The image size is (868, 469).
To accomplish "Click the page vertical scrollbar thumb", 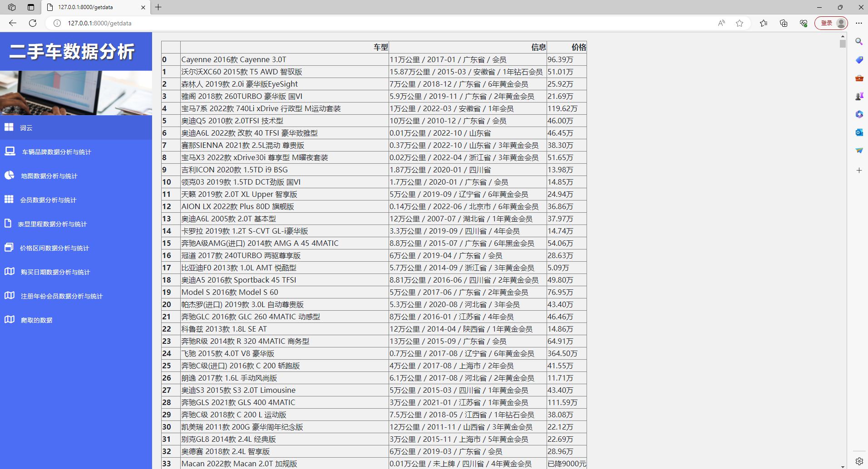I will tap(843, 44).
